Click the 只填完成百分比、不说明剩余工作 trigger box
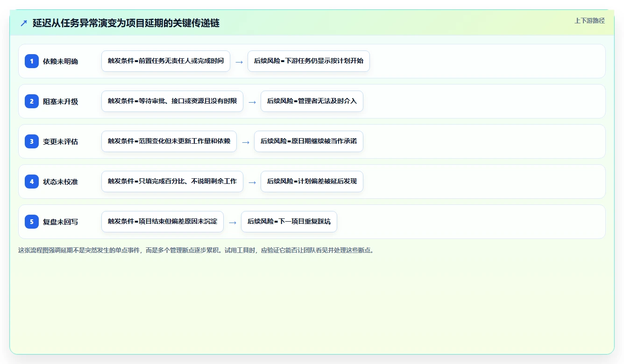The width and height of the screenshot is (624, 364). tap(172, 182)
